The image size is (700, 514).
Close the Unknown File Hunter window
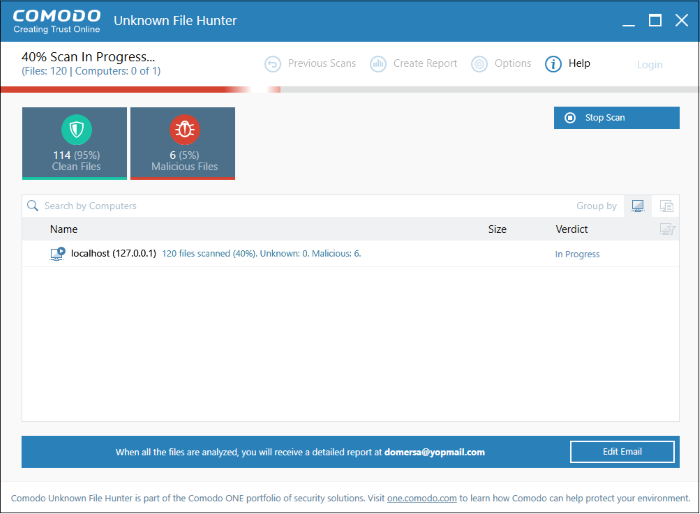coord(681,21)
